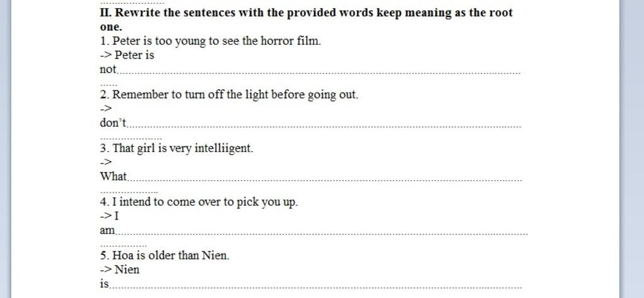Click the dotted blank after 'am'
The width and height of the screenshot is (644, 298).
322,233
